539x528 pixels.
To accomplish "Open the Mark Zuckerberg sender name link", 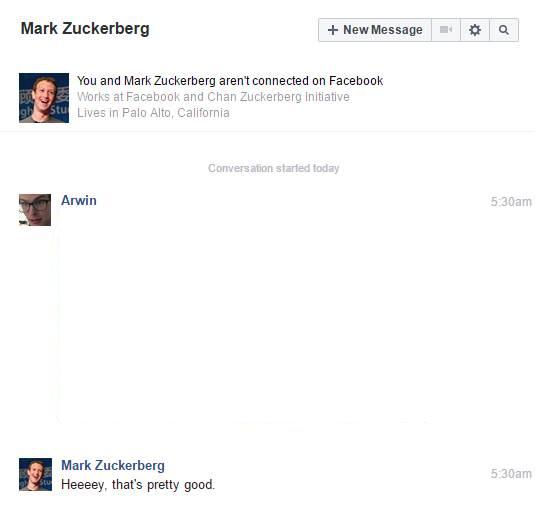I will click(113, 465).
